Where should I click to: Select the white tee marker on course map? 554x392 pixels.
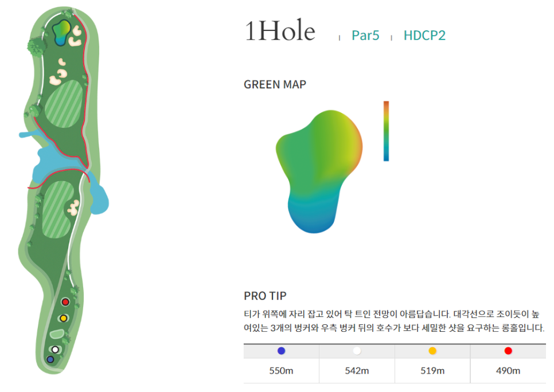(x=55, y=350)
